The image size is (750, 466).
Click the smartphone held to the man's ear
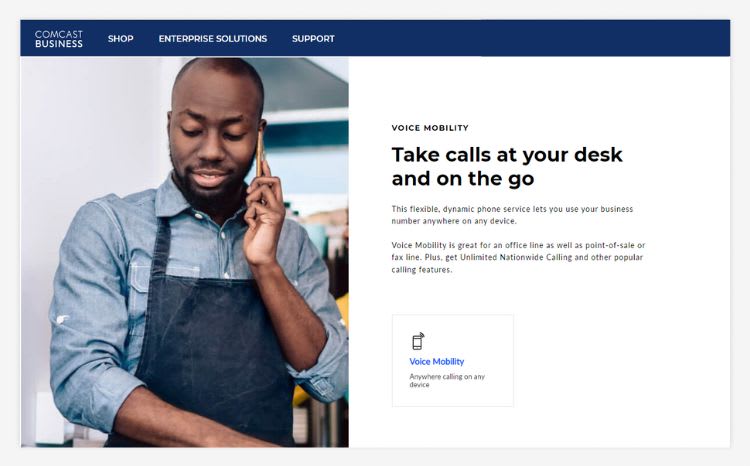pos(260,154)
